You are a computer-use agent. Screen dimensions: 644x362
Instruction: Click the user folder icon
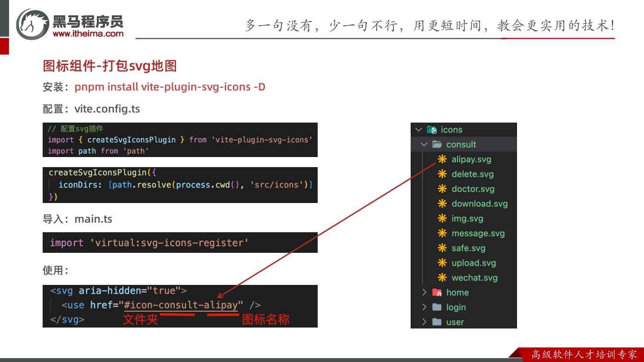(x=437, y=322)
